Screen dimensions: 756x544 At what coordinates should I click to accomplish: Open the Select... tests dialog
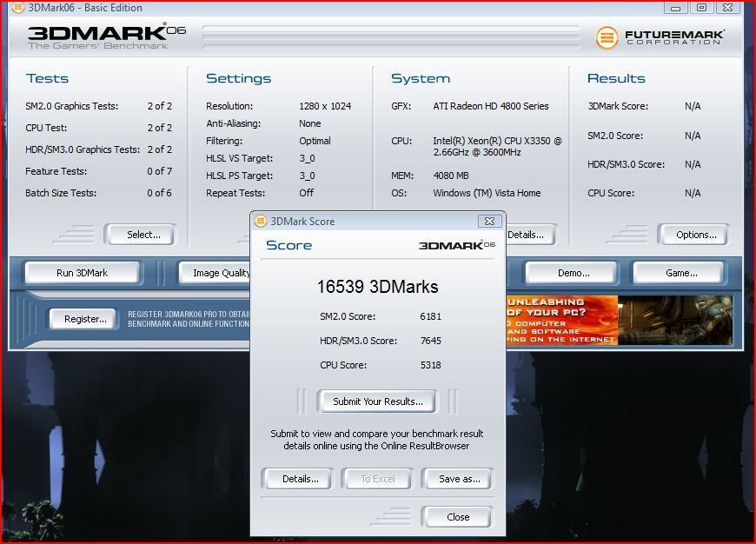coord(140,235)
